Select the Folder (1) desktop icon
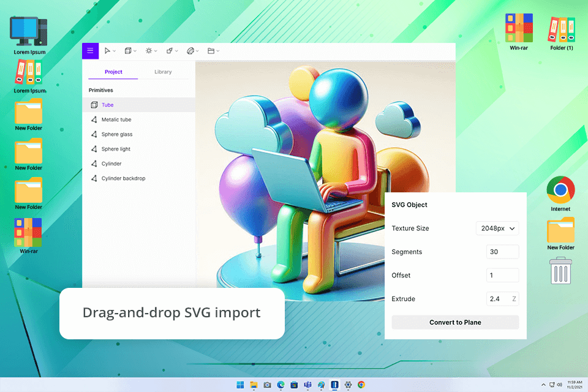The image size is (588, 392). point(562,33)
